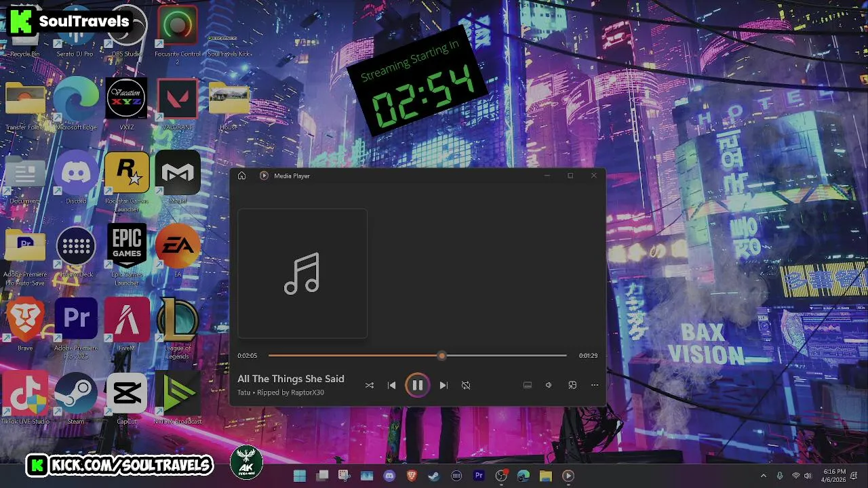Show hidden system tray icons
868x488 pixels.
tap(764, 476)
